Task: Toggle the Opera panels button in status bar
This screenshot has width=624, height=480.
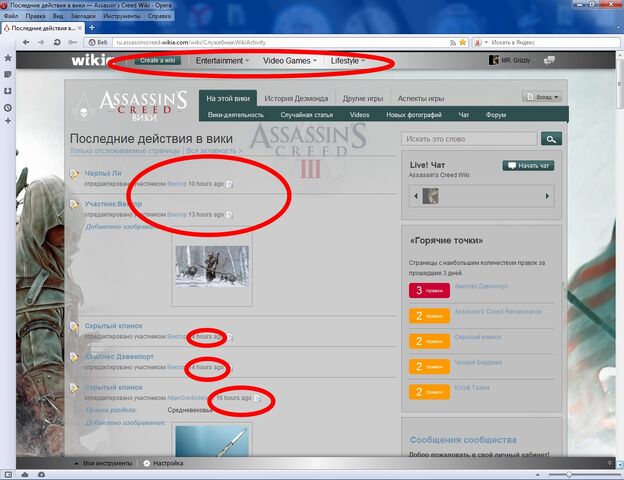Action: point(8,474)
